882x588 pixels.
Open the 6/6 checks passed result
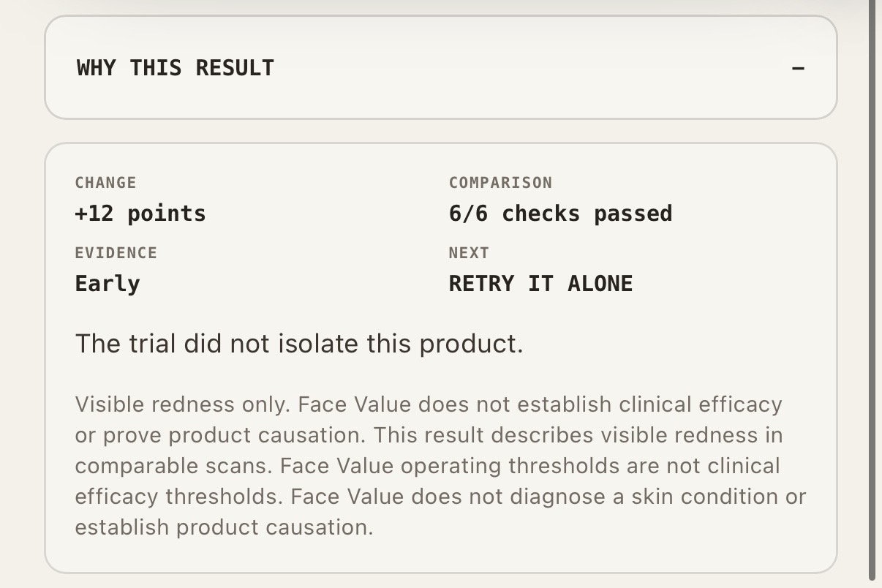(560, 214)
